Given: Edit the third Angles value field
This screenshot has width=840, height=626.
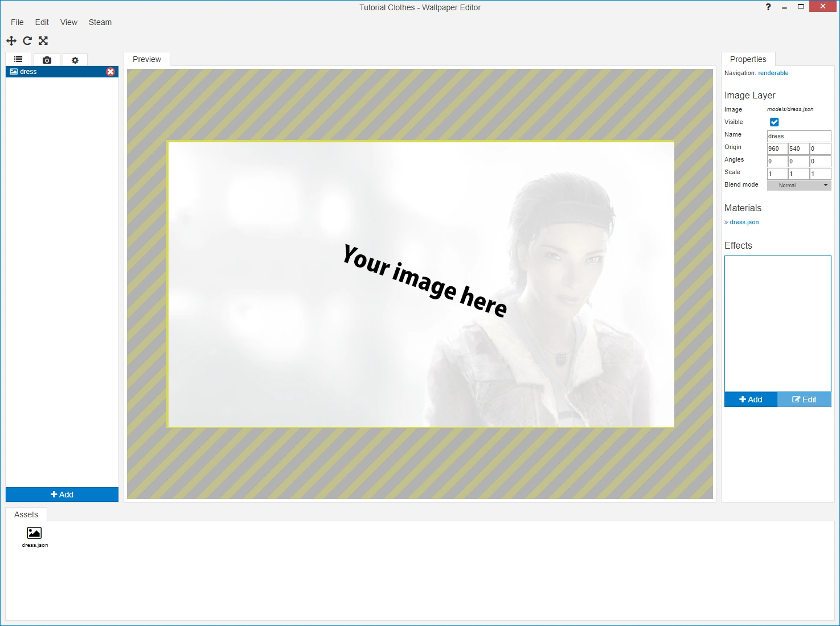Looking at the screenshot, I should click(821, 161).
